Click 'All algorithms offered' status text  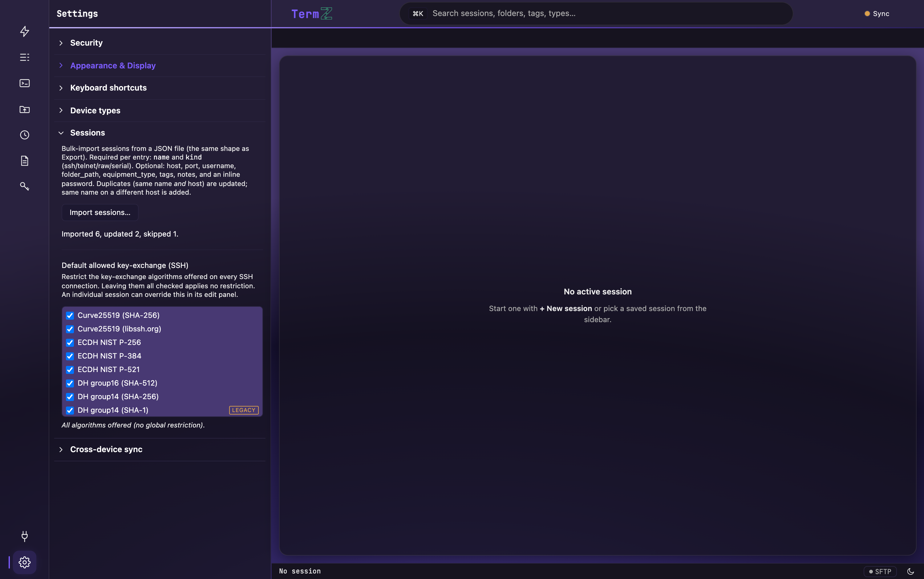[133, 425]
